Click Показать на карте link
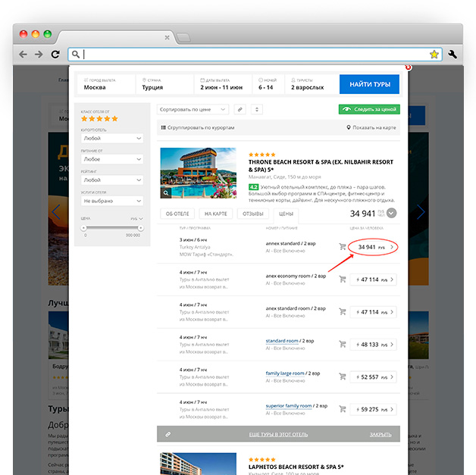476x475 pixels. [x=371, y=128]
